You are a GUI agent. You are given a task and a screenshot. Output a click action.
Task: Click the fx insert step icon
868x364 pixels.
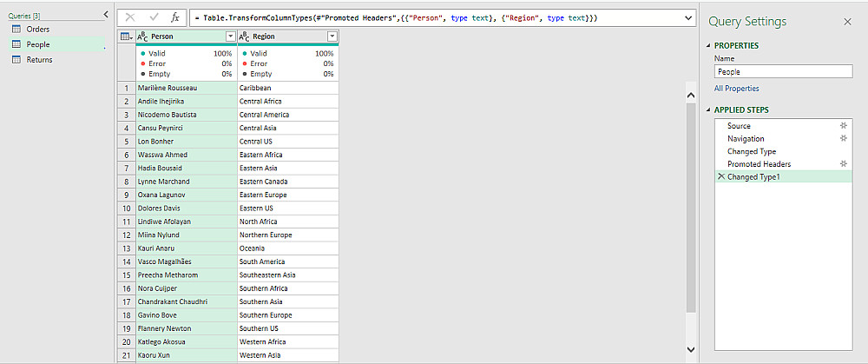click(x=174, y=18)
